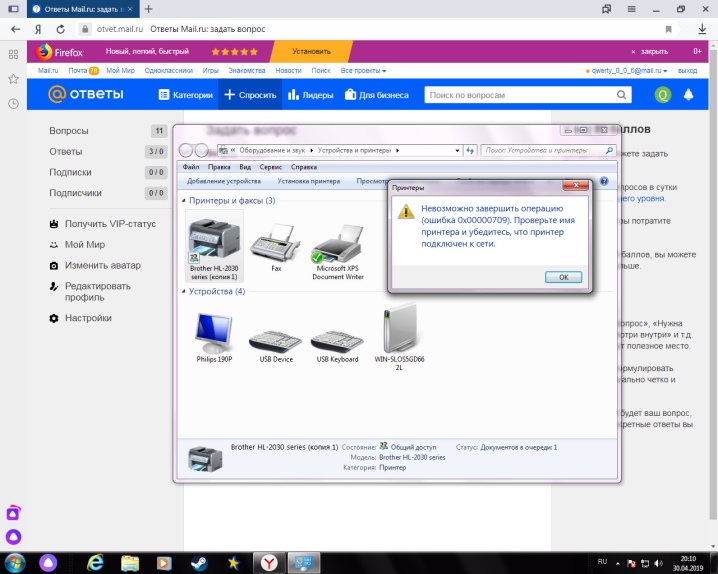Screen dimensions: 718x574
Task: Click the browser downloads arrow icon
Action: (x=702, y=29)
